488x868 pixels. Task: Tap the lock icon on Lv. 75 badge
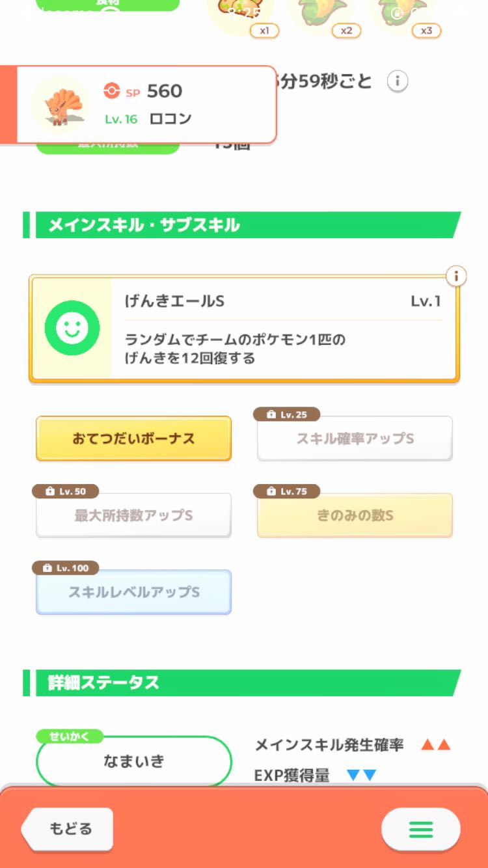pyautogui.click(x=269, y=491)
